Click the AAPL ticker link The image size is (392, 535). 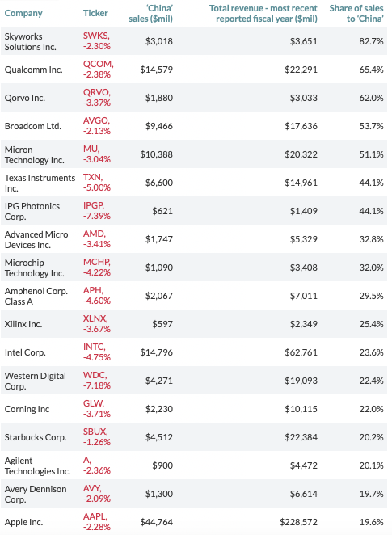point(95,517)
